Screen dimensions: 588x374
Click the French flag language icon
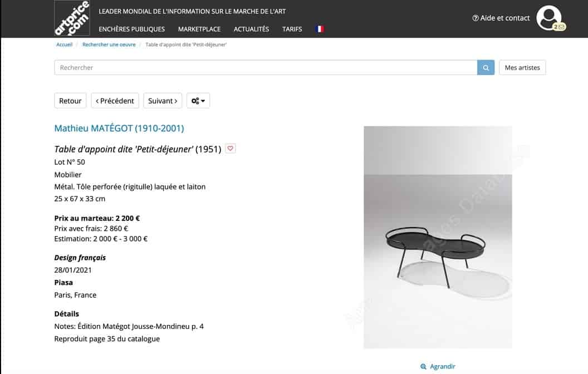(320, 29)
